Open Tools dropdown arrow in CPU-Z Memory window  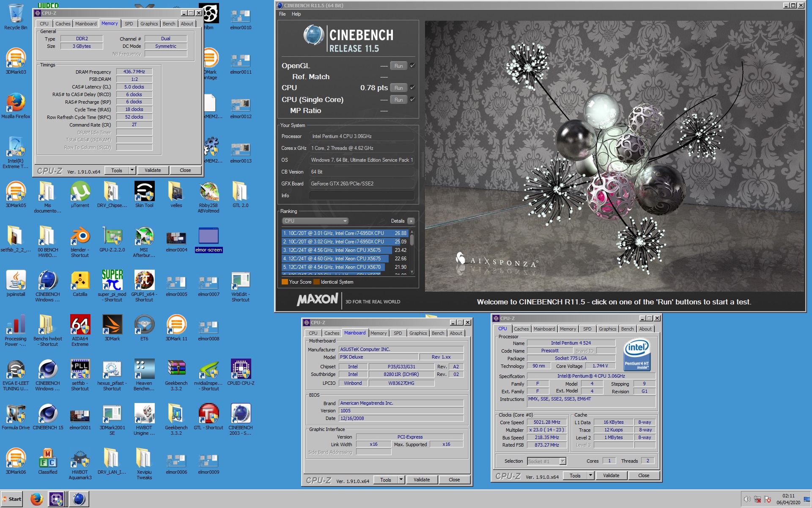132,170
